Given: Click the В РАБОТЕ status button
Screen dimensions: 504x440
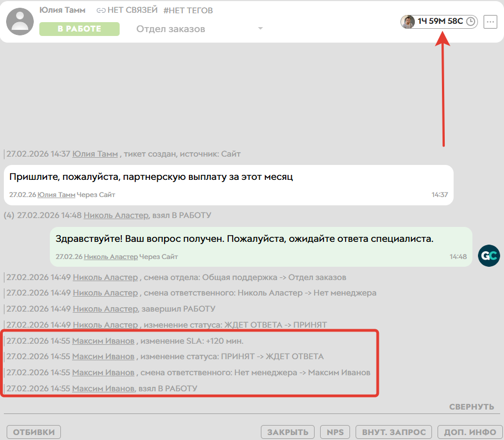Looking at the screenshot, I should coord(79,29).
